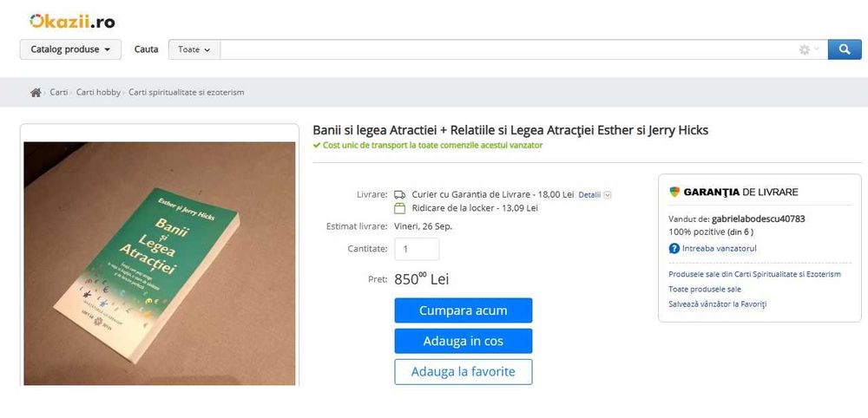Click Adauga la favorite button
Screen dimensions: 868x418
[x=464, y=371]
